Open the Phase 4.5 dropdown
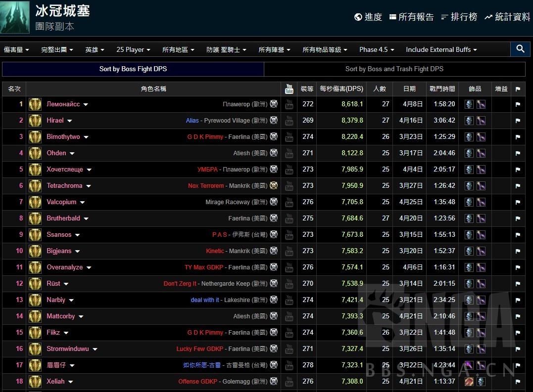This screenshot has width=533, height=392. (377, 49)
